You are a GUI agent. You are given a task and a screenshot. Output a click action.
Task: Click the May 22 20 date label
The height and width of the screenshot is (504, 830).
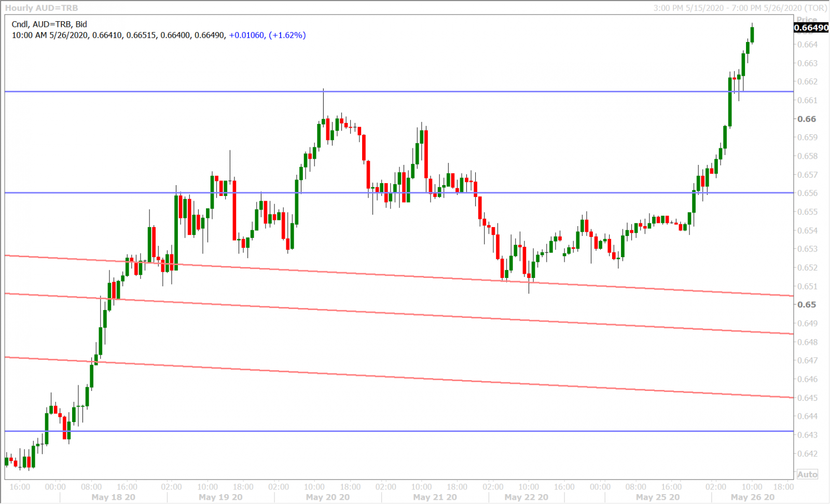point(526,497)
